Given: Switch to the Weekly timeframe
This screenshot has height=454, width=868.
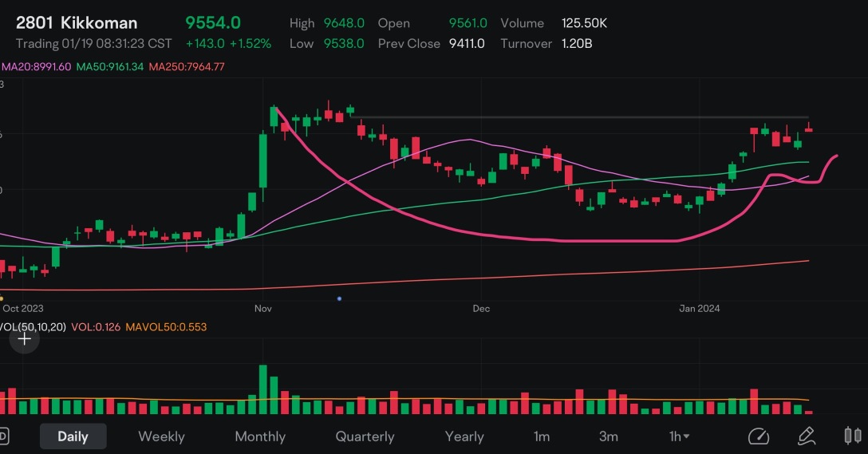Looking at the screenshot, I should (x=161, y=436).
